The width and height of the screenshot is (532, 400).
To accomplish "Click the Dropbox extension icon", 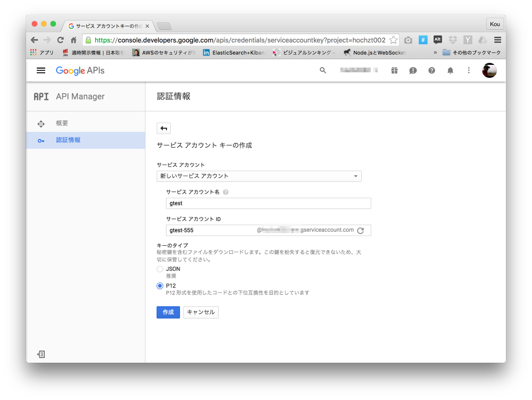I will click(453, 40).
